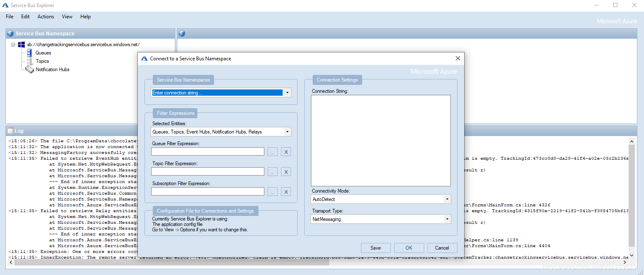The image size is (644, 275).
Task: Open the Service Bus Namespaces dropdown
Action: coord(287,93)
